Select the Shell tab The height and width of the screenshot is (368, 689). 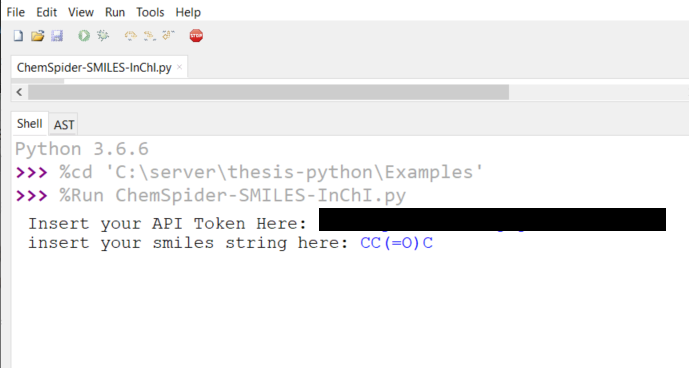click(x=29, y=124)
